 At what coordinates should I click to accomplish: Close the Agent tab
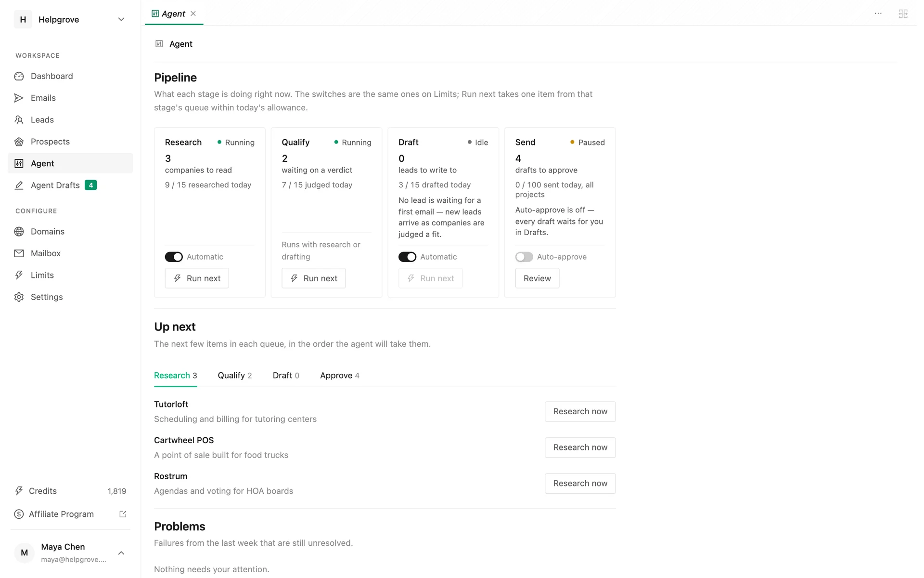coord(193,13)
